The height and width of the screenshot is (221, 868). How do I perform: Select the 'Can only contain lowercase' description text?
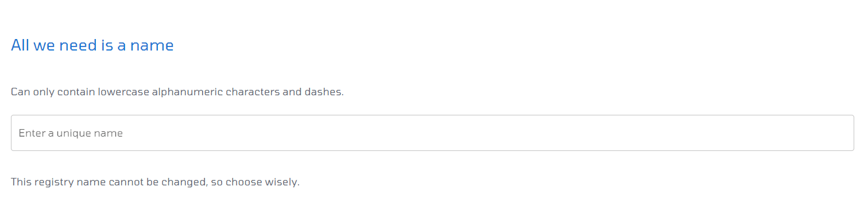point(177,92)
